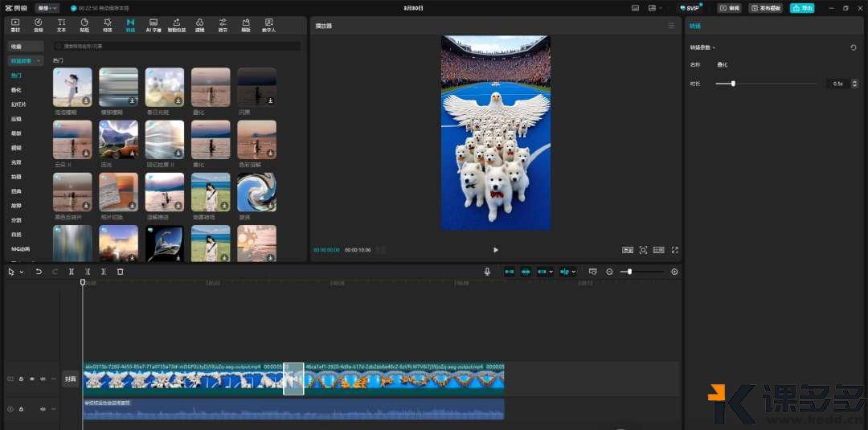Delete selection with the trash icon
Screen dimensions: 868x430
click(x=121, y=272)
